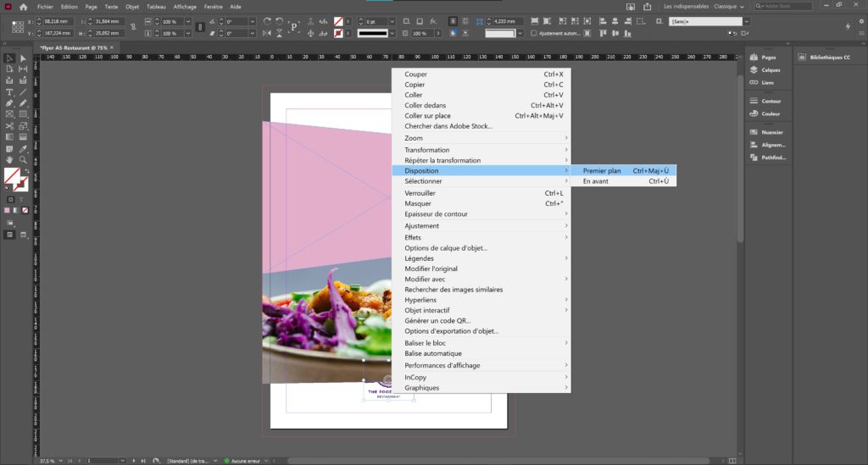
Task: Select the Type (T) tool
Action: click(9, 92)
